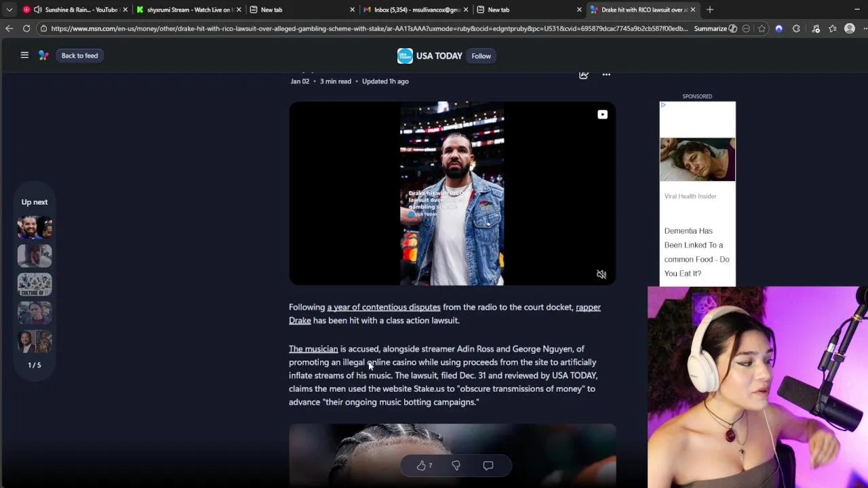
Task: Open the blue extension icon in toolbar
Action: 778,28
